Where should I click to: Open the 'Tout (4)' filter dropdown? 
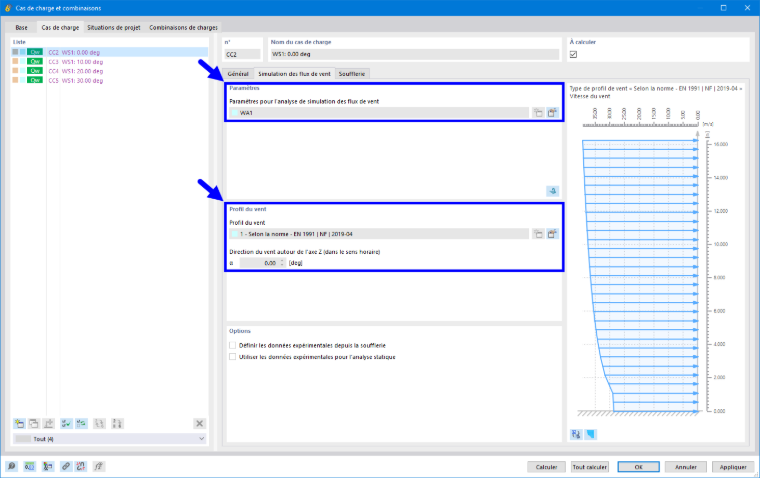point(110,439)
